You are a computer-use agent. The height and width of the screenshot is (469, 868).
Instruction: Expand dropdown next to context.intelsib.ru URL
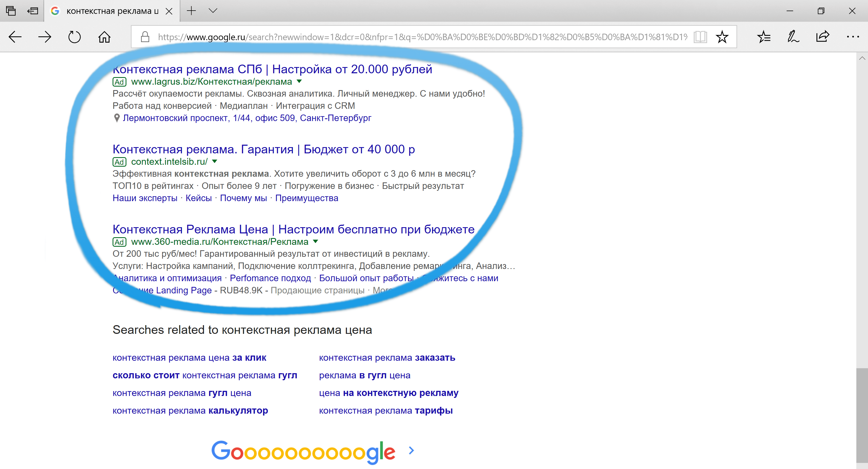click(215, 161)
